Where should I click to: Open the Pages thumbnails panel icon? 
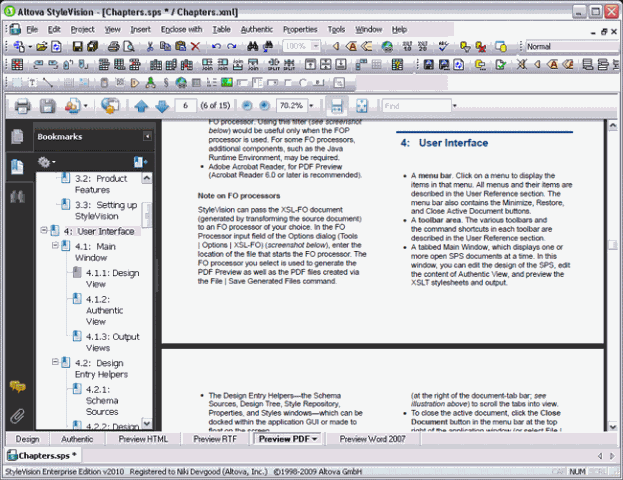click(17, 137)
